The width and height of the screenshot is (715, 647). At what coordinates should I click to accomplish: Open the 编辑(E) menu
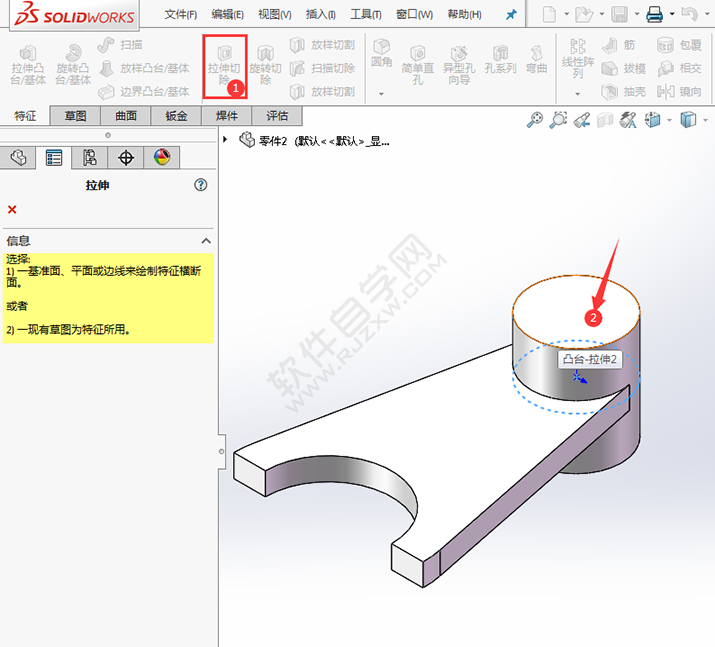(x=228, y=15)
